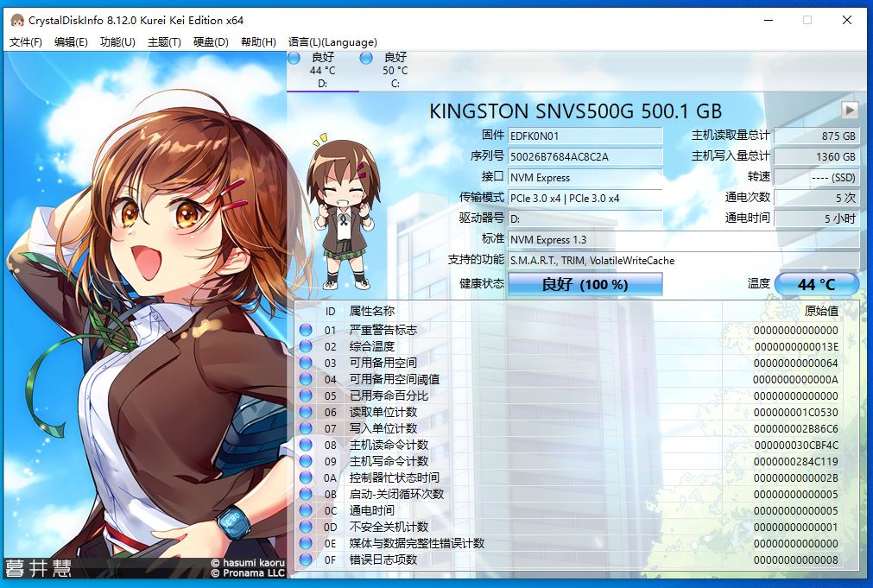Viewport: 873px width, 588px height.
Task: Click the status orb for 主机读命令计数 row
Action: [x=306, y=445]
